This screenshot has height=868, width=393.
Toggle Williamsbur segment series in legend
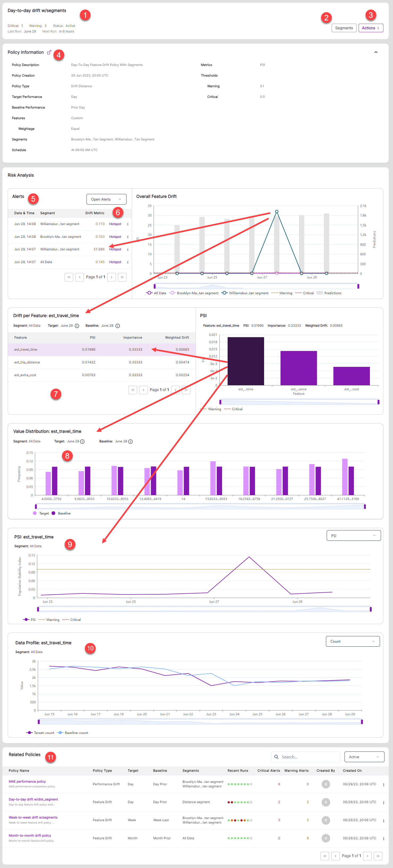tap(245, 293)
